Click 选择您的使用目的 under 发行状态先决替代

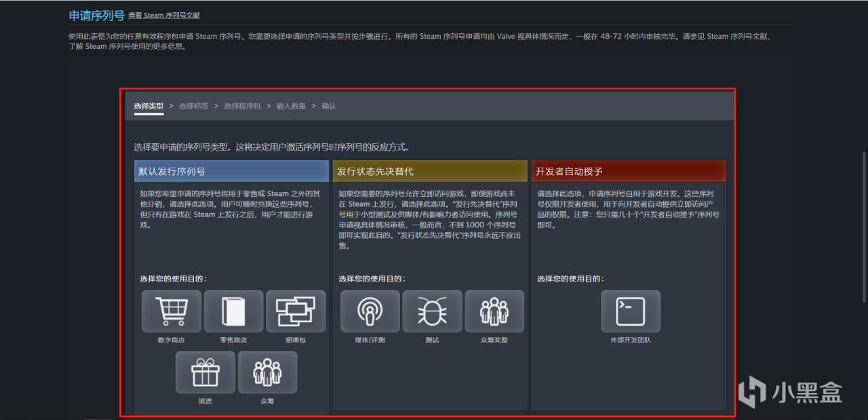click(x=372, y=279)
